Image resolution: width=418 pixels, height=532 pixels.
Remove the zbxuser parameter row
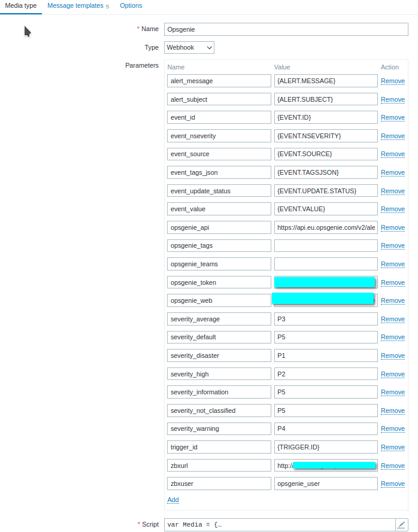click(x=392, y=484)
